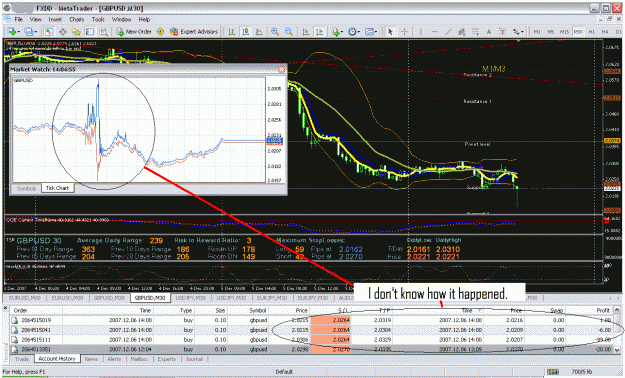Click the Zoom In magnifier icon
Viewport: 625px width, 378px height.
coord(275,32)
